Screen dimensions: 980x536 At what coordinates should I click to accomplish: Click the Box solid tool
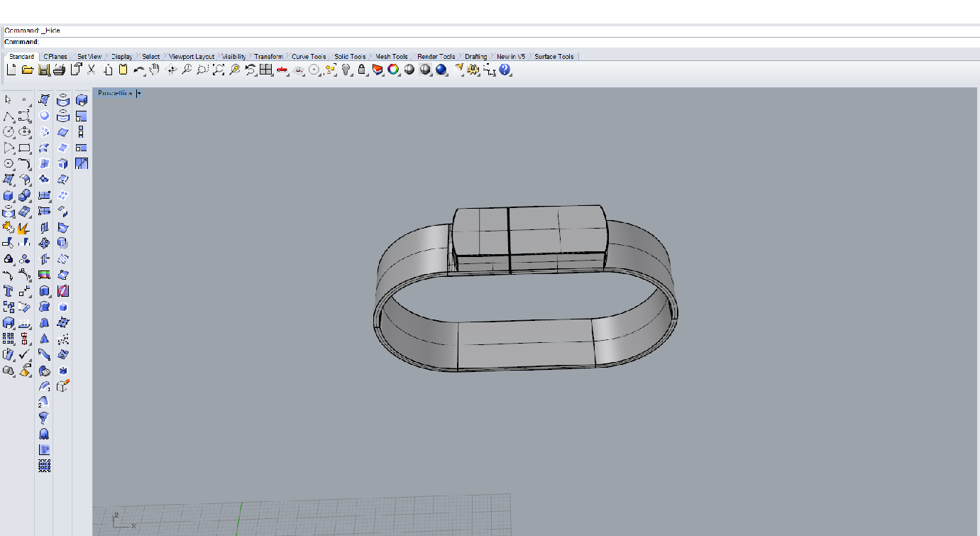click(9, 195)
